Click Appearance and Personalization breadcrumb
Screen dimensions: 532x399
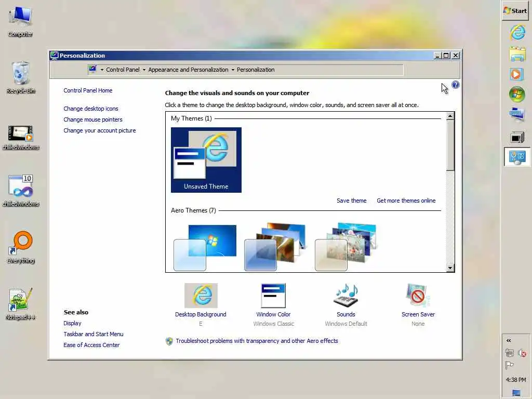pos(188,70)
